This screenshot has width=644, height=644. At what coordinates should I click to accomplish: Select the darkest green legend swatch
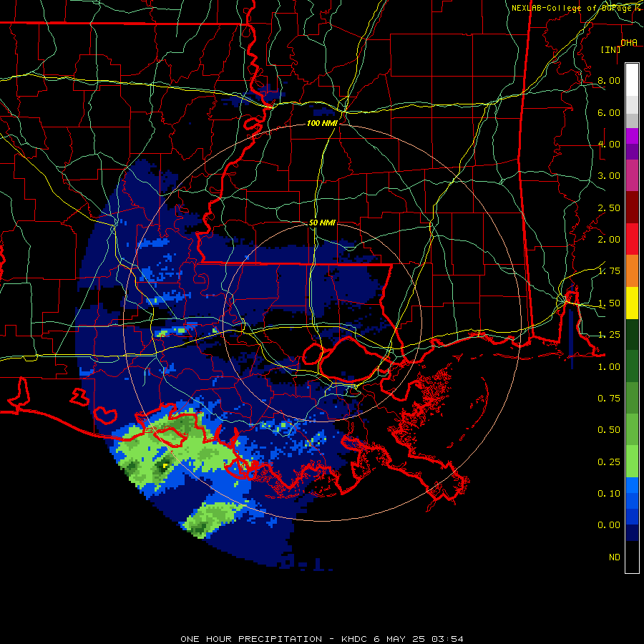click(632, 334)
